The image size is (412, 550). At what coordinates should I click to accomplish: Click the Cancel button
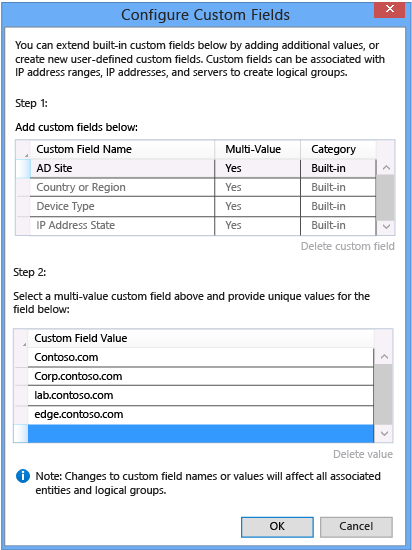click(x=356, y=526)
